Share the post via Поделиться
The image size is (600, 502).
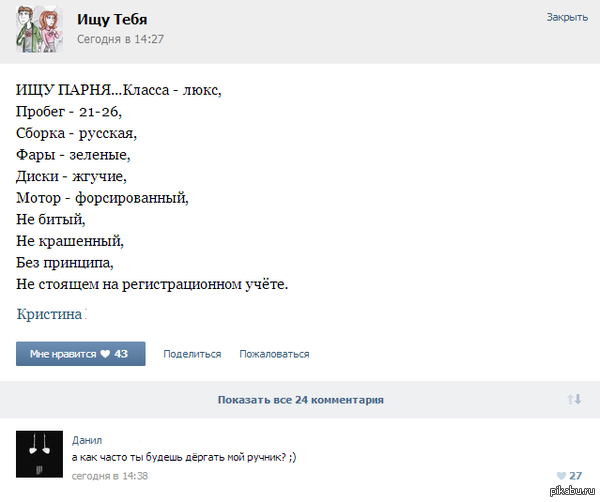point(192,354)
